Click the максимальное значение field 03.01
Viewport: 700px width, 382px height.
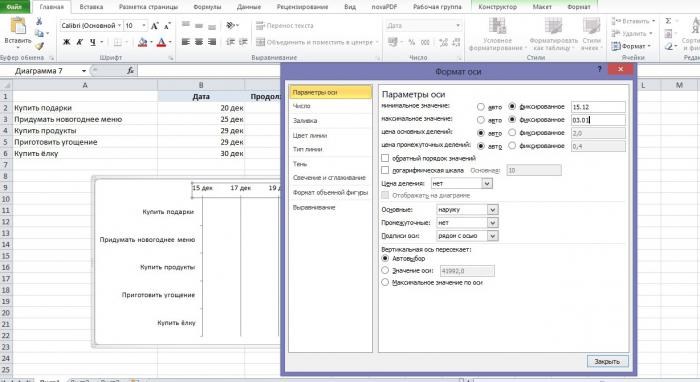(598, 120)
